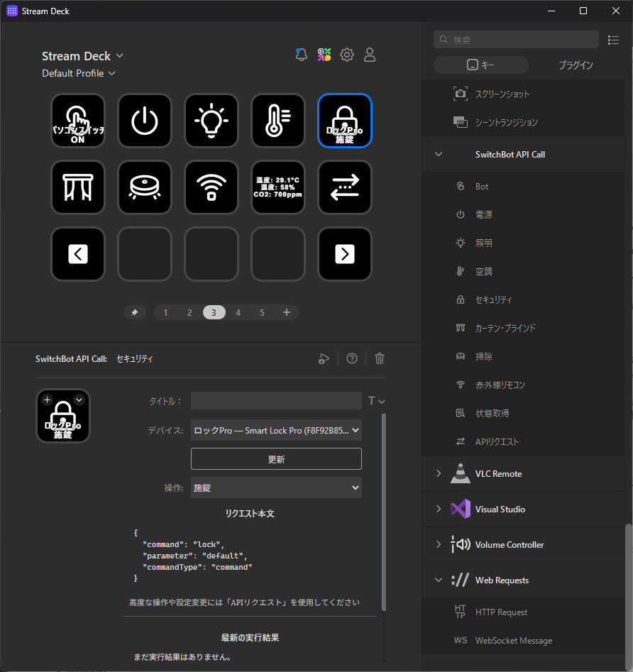This screenshot has width=633, height=672.
Task: Open preferences gear icon
Action: tap(347, 55)
